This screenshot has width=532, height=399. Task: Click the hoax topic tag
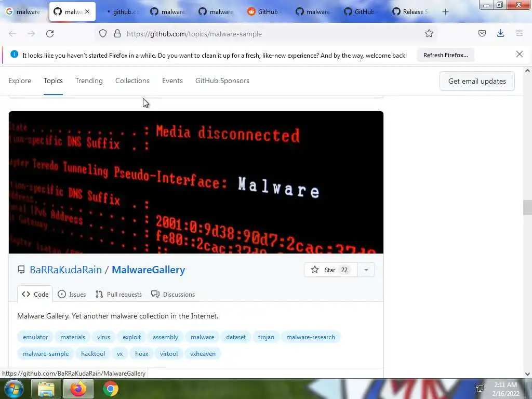click(x=141, y=353)
